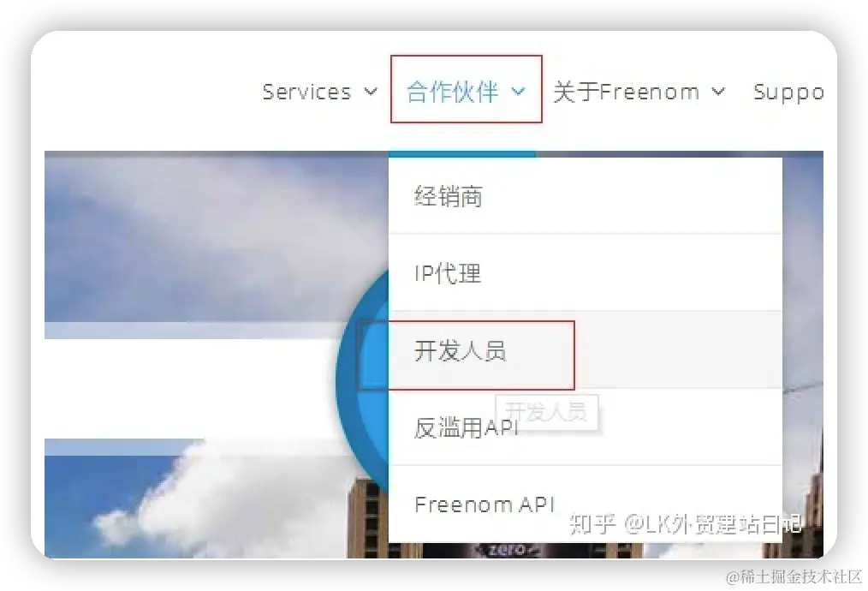868x591 pixels.
Task: Choose the 反滥用API entry
Action: point(586,427)
